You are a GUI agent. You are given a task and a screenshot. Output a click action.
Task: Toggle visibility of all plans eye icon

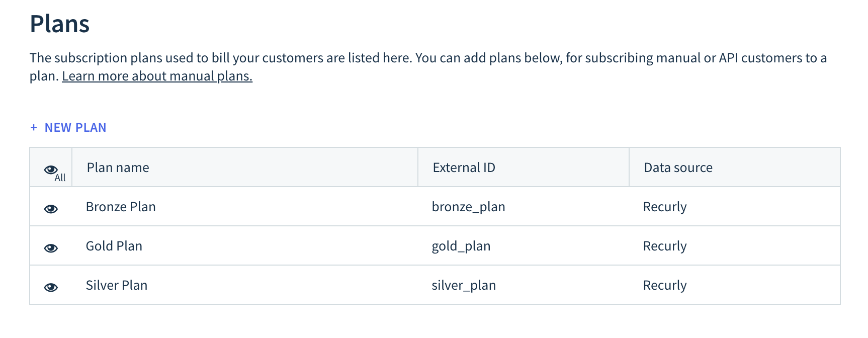point(51,170)
